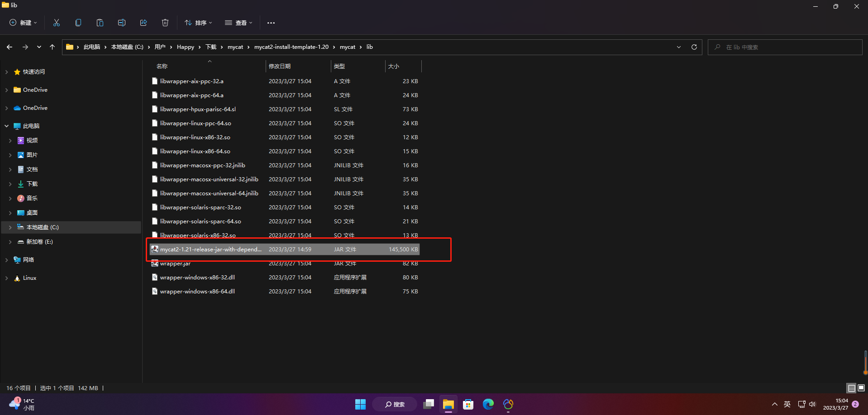Go up one folder level
This screenshot has height=415, width=868.
point(52,47)
